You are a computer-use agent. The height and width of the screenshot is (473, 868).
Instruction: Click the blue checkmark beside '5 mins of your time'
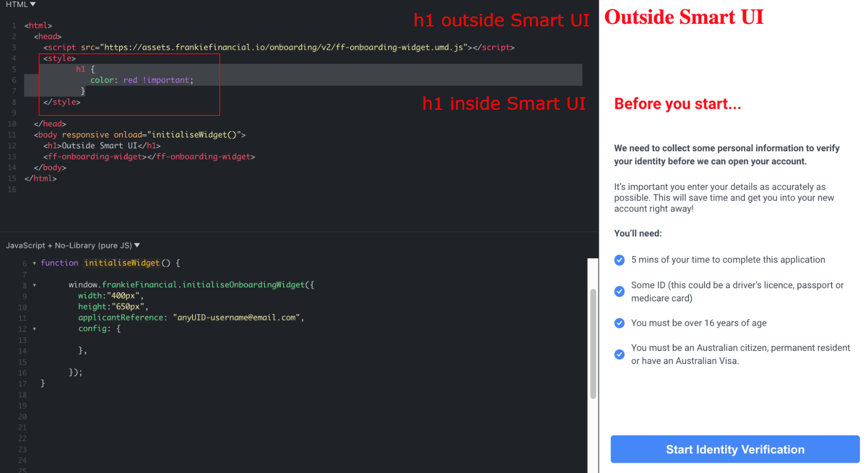(x=619, y=260)
